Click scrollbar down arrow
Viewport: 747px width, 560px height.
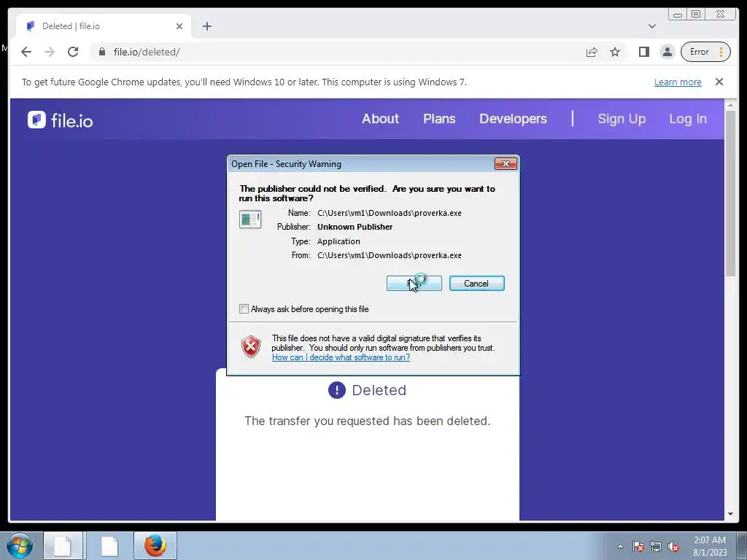[x=730, y=514]
